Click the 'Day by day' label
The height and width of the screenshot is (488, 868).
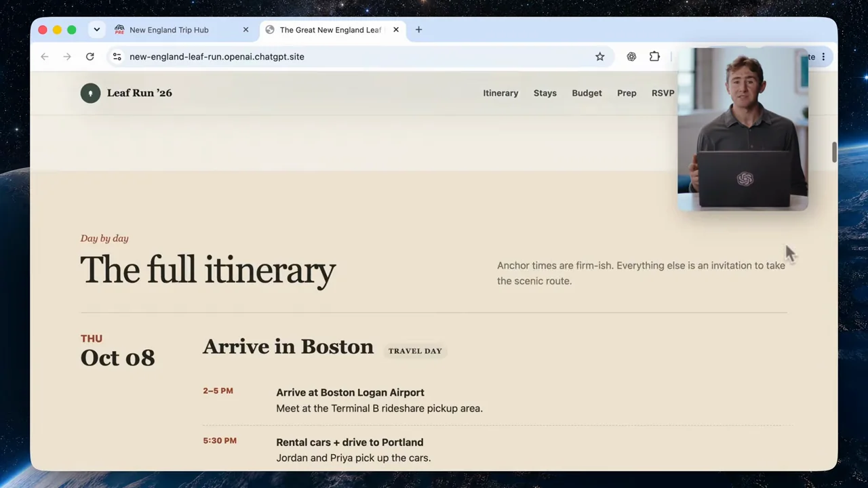pyautogui.click(x=104, y=239)
